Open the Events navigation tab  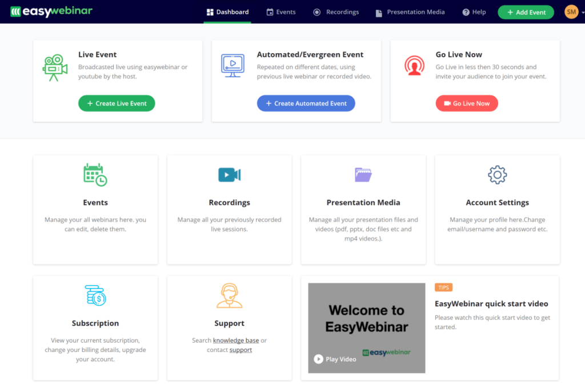click(281, 11)
